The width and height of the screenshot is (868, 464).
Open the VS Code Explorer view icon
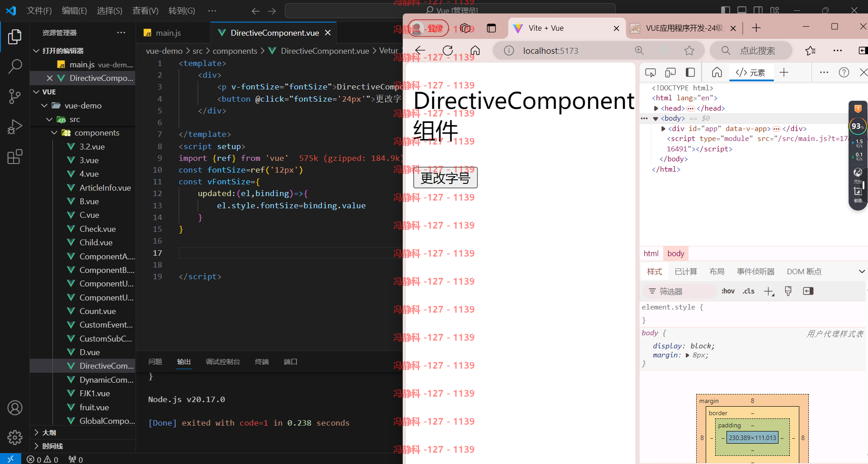click(14, 37)
